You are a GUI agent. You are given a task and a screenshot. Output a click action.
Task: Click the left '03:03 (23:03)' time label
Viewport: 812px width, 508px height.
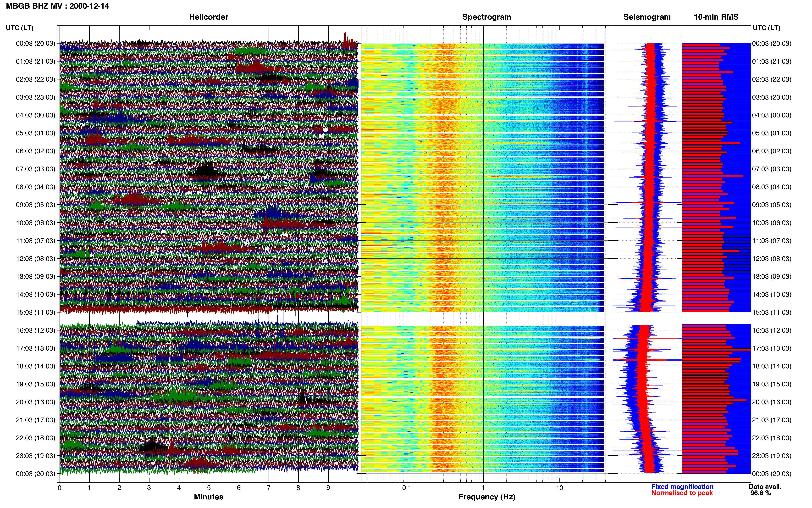tap(35, 97)
